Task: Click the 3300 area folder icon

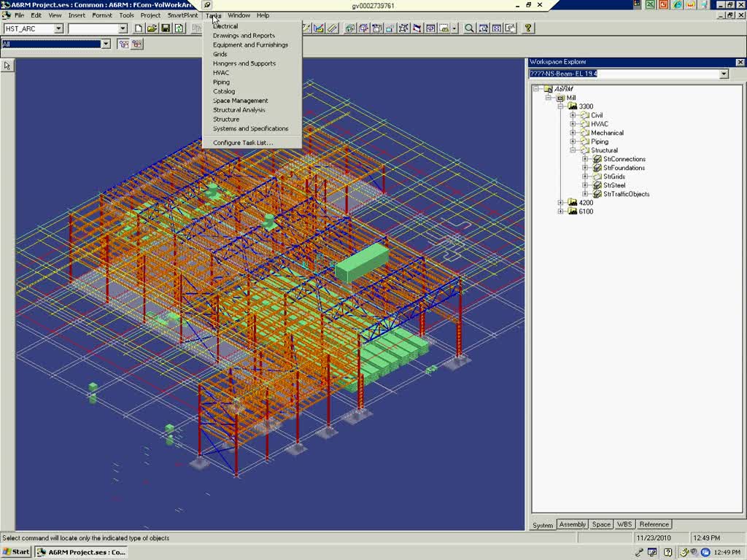Action: pyautogui.click(x=573, y=106)
